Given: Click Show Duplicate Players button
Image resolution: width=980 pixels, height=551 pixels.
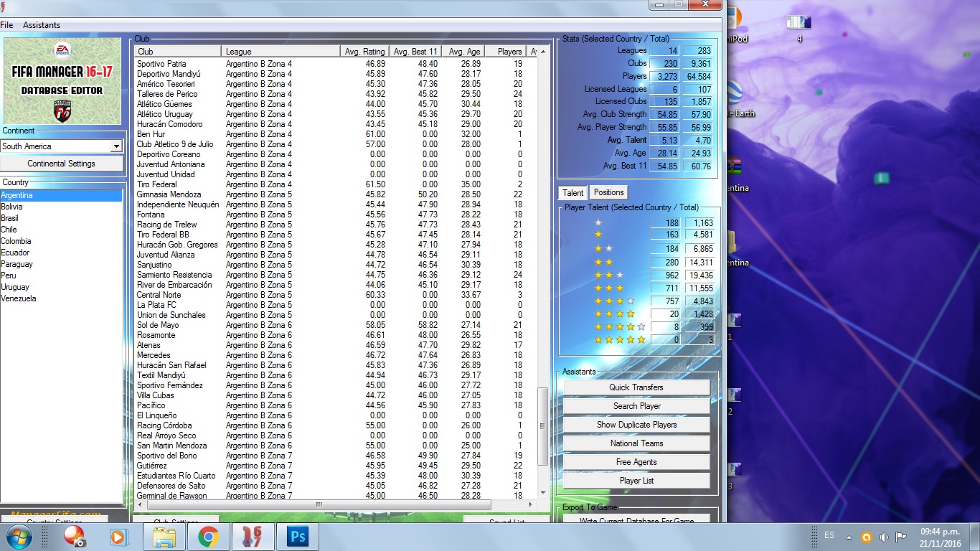Looking at the screenshot, I should [x=636, y=425].
